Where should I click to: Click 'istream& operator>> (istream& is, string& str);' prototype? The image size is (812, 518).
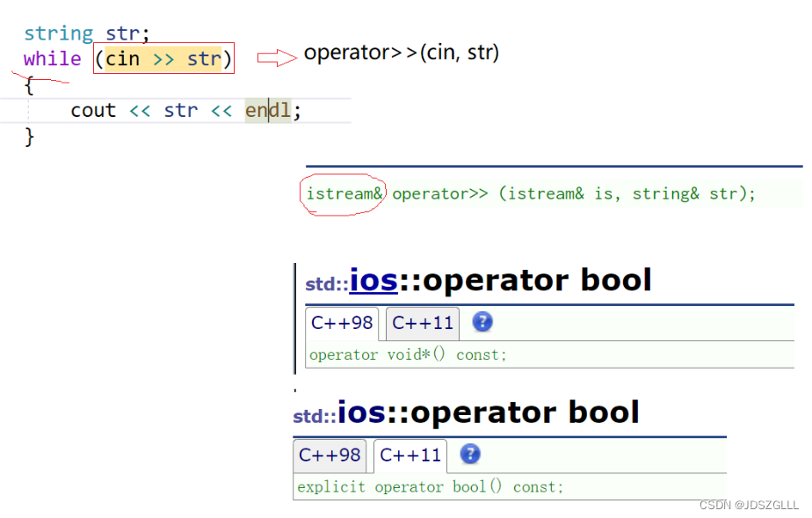point(531,193)
